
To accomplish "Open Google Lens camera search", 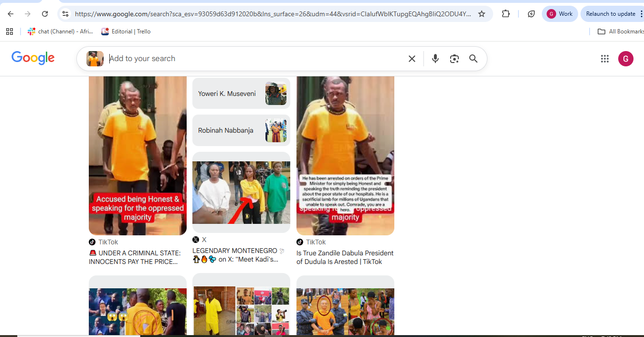I will (454, 59).
